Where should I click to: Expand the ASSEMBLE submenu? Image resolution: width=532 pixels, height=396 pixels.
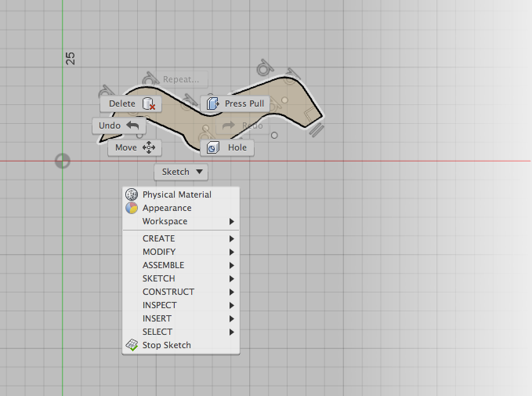coord(181,265)
